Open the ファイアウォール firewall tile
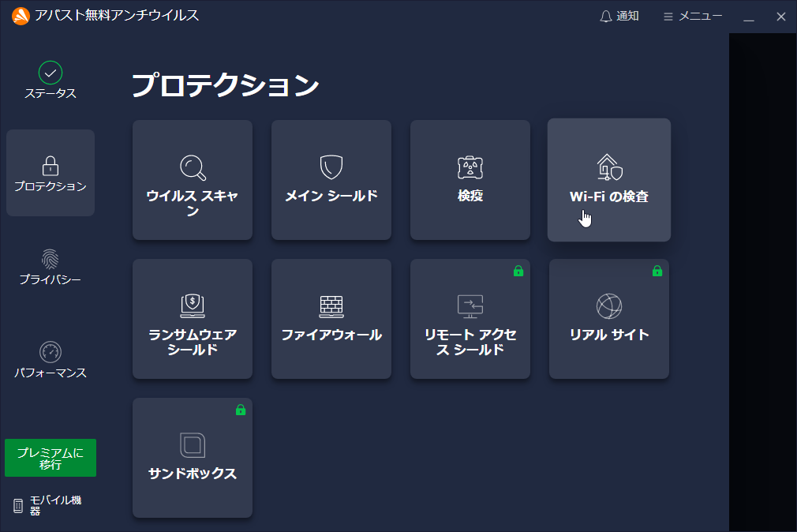This screenshot has width=797, height=532. [x=331, y=318]
